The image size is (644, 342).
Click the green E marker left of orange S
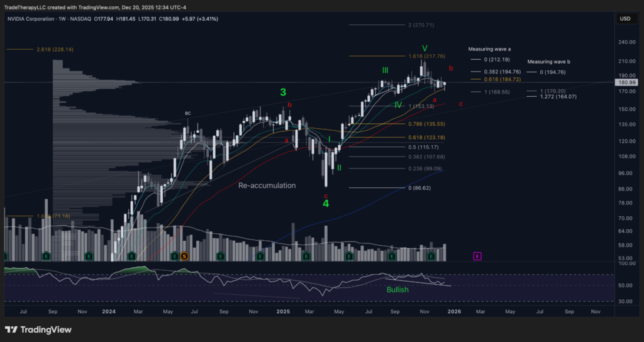(174, 256)
